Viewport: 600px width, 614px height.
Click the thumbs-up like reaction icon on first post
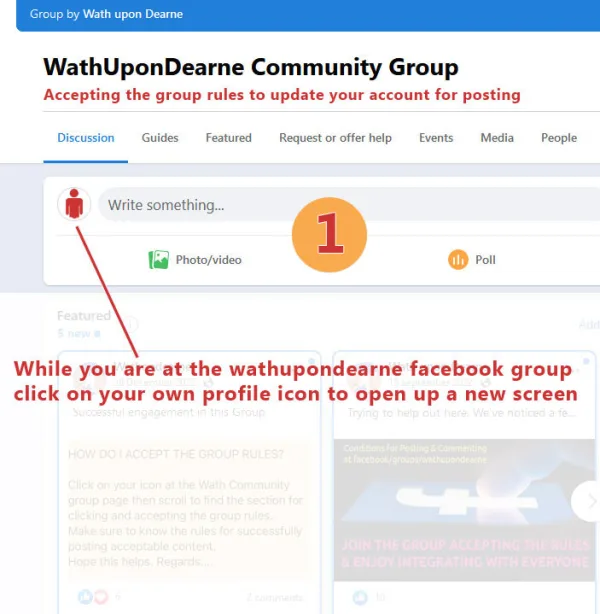[x=85, y=597]
